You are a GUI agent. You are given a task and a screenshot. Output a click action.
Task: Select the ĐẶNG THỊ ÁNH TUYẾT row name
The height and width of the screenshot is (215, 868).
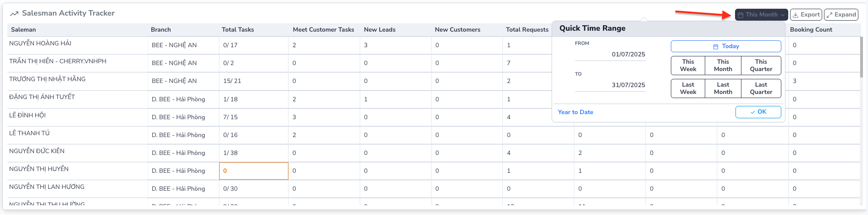(42, 97)
